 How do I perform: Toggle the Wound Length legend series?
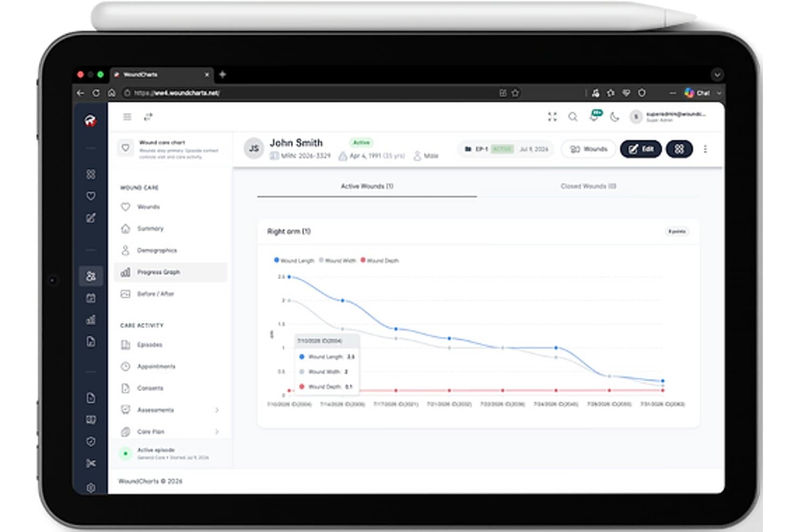pos(294,260)
